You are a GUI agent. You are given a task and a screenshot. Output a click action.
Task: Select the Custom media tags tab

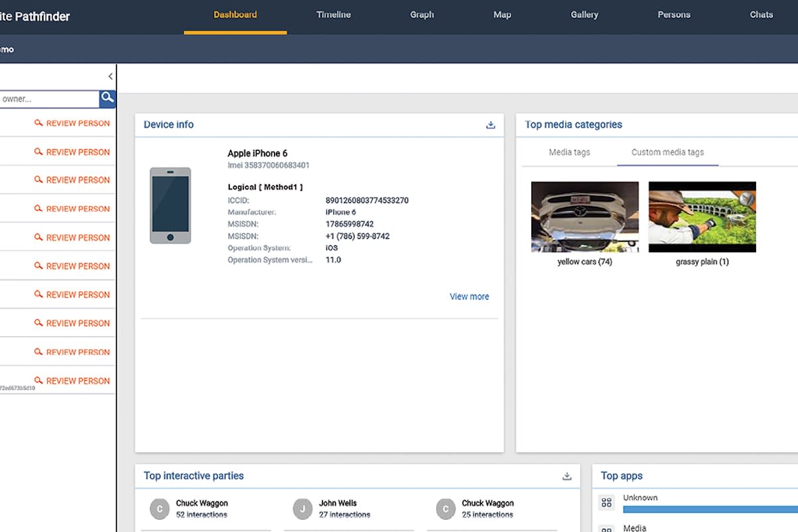[x=668, y=152]
